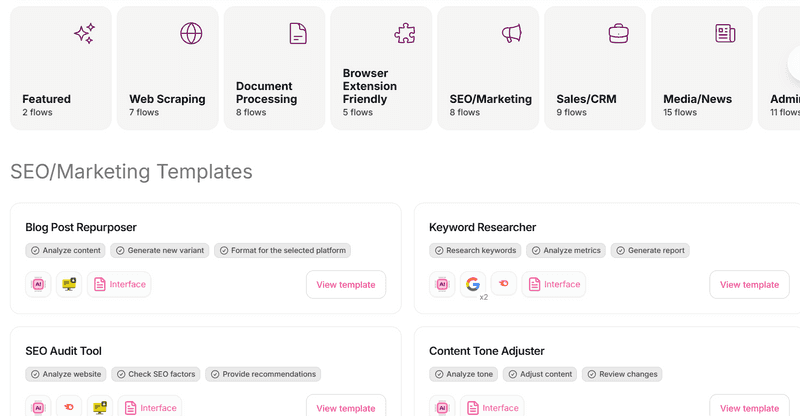Click yellow monitor icon in Blog Post Repurposer

(x=69, y=284)
